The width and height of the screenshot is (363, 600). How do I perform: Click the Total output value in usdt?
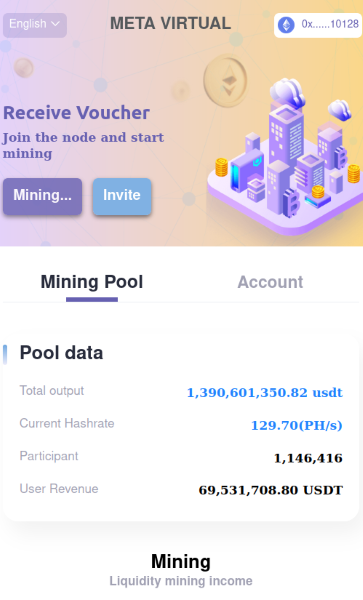coord(265,393)
